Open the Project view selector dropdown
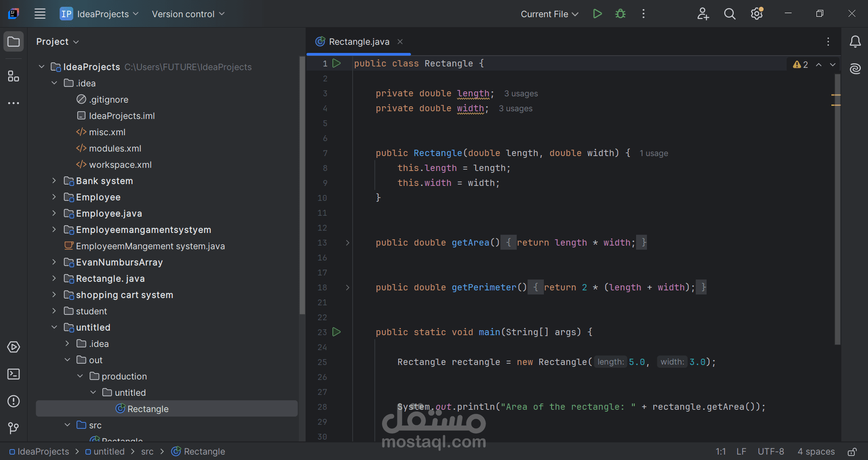The image size is (868, 460). pyautogui.click(x=57, y=42)
